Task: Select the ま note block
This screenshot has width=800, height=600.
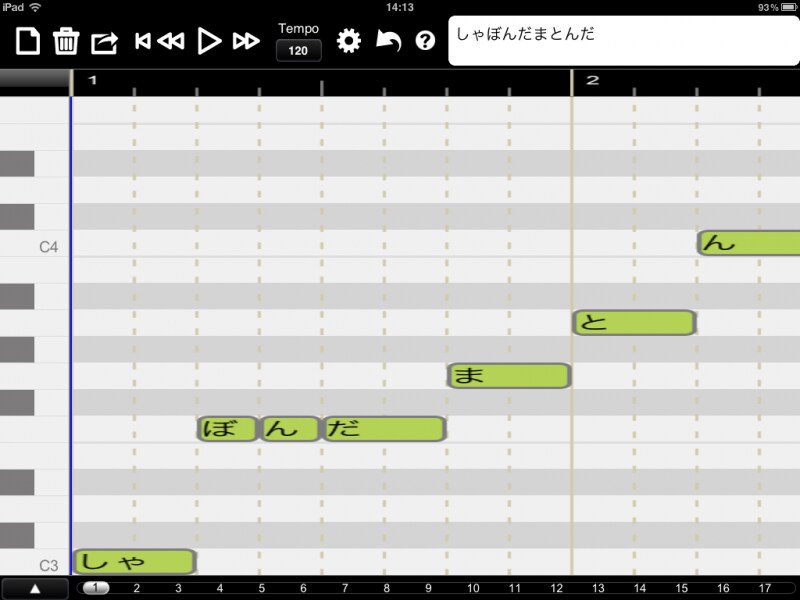Action: pos(510,374)
